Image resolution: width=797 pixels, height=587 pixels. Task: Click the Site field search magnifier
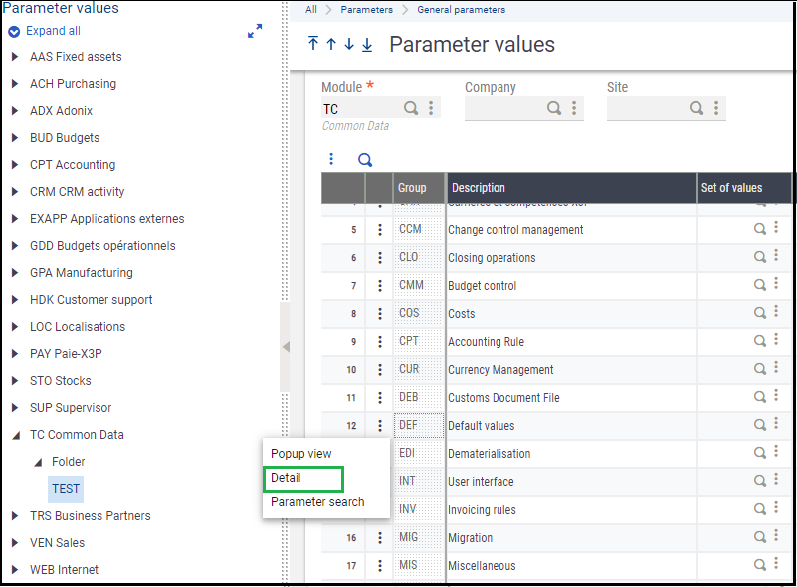pos(696,108)
